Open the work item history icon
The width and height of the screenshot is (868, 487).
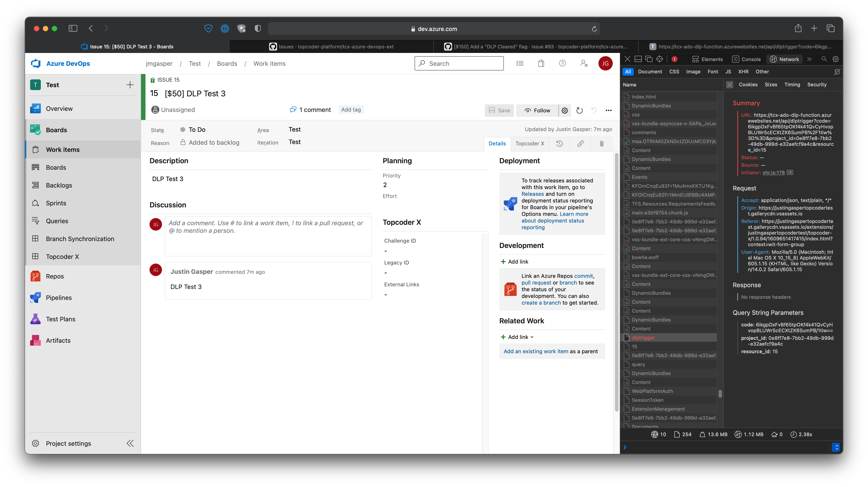559,144
